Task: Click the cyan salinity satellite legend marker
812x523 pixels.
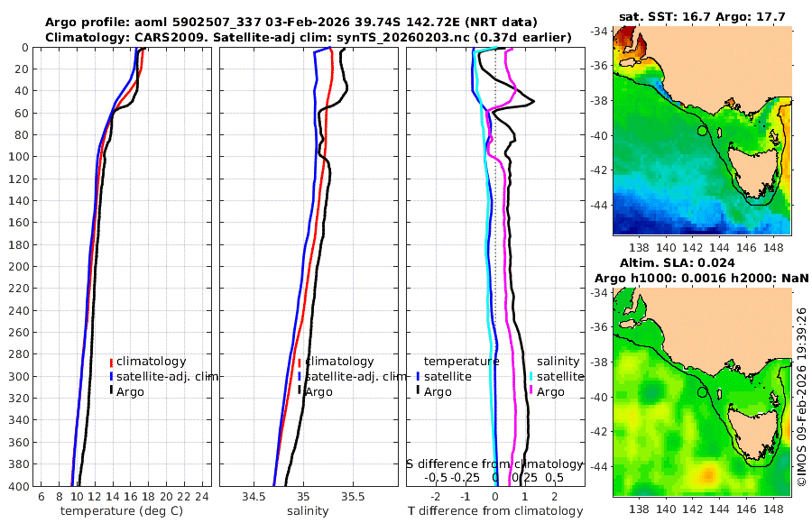Action: pyautogui.click(x=531, y=376)
